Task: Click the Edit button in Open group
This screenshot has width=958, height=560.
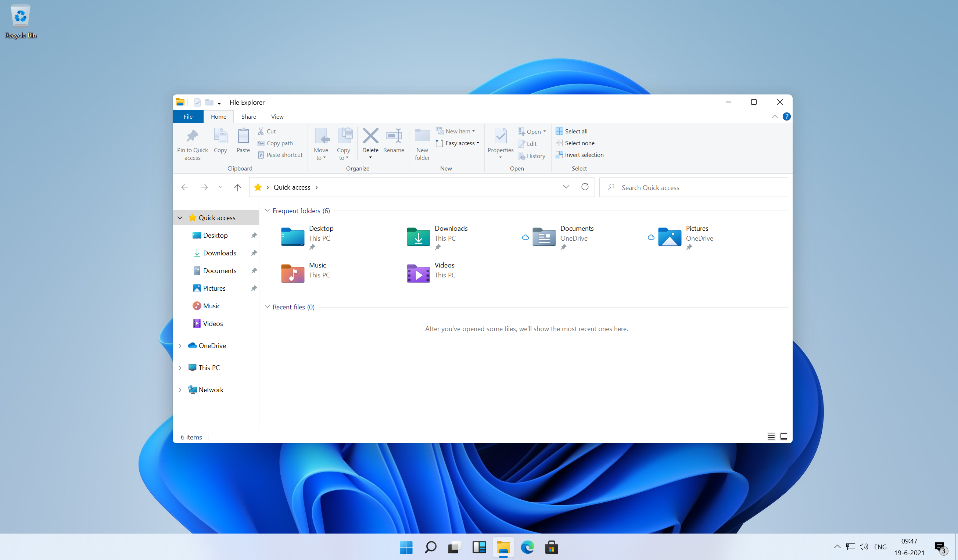Action: tap(530, 143)
